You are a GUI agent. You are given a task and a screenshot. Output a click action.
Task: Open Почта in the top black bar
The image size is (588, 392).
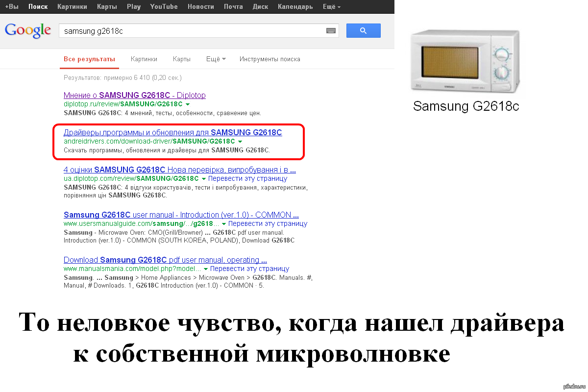pyautogui.click(x=233, y=7)
